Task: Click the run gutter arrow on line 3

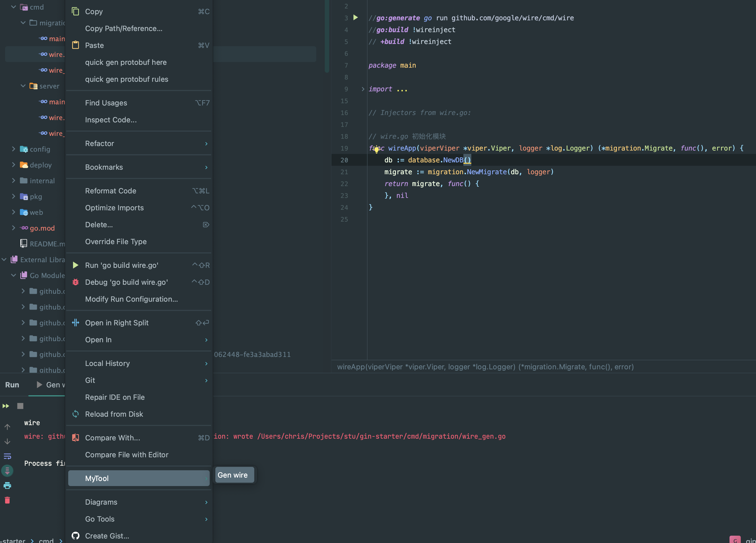Action: point(356,17)
